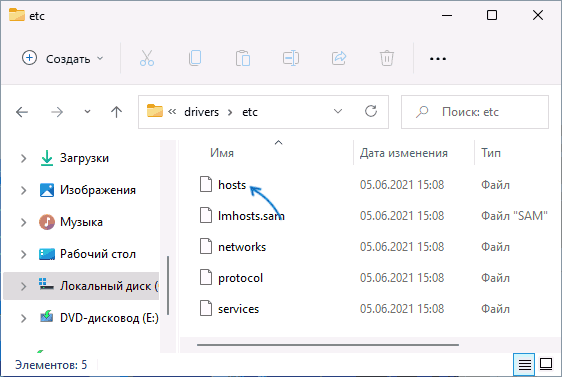562x377 pixels.
Task: Expand the Рабочий стол tree node
Action: coord(23,254)
